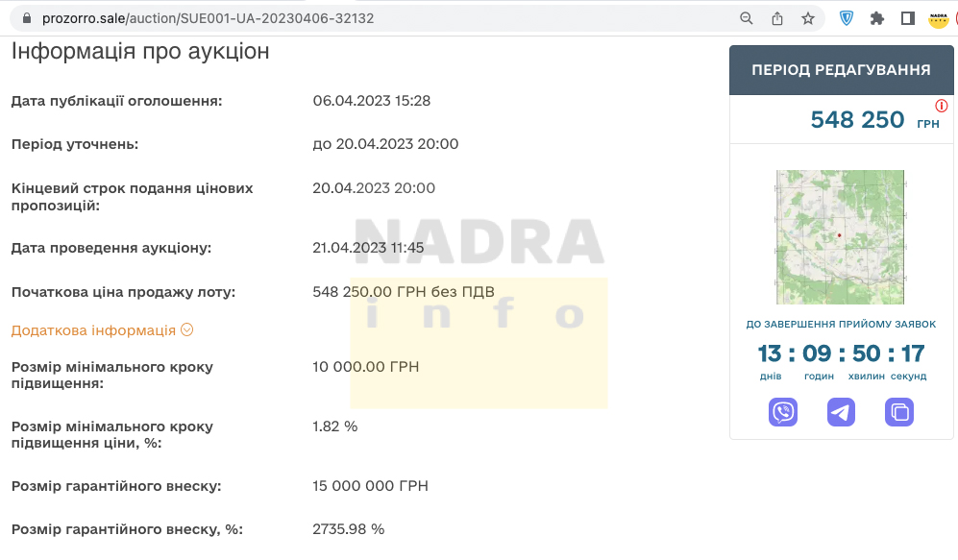Bookmark this page with the star icon

tap(808, 18)
